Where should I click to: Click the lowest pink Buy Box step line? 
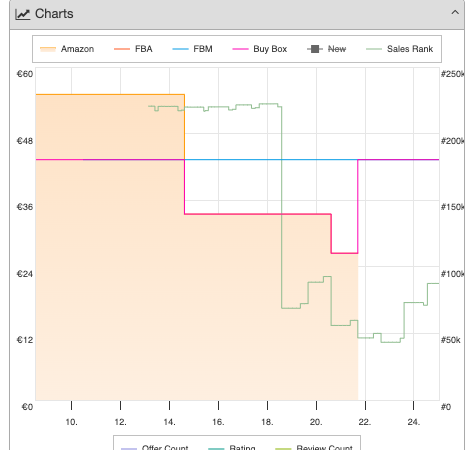click(x=344, y=253)
